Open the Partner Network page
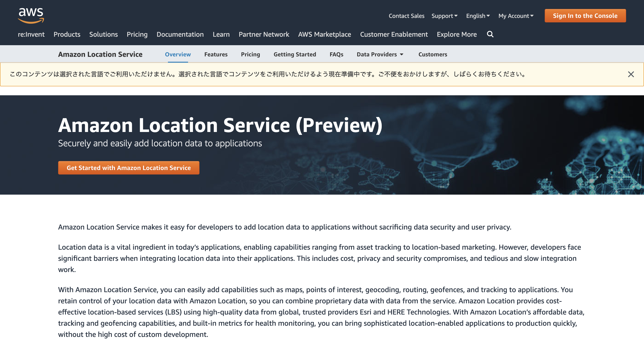The image size is (644, 353). pos(264,34)
